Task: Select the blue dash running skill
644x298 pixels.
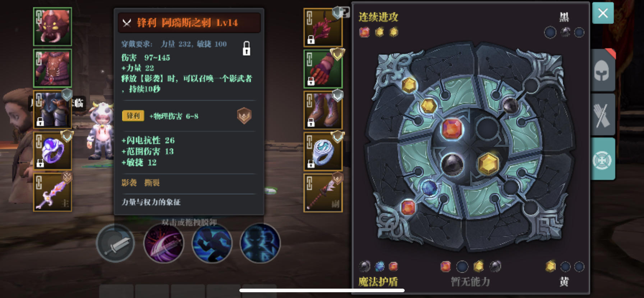Action: click(212, 243)
